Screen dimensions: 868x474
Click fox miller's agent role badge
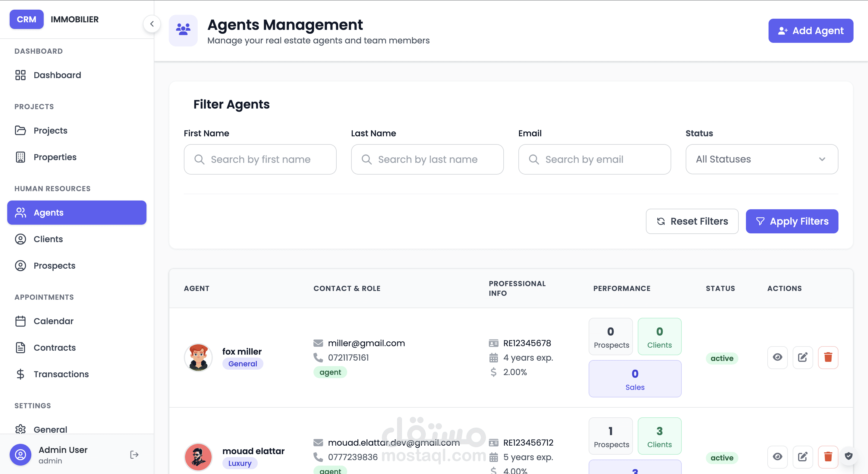330,372
